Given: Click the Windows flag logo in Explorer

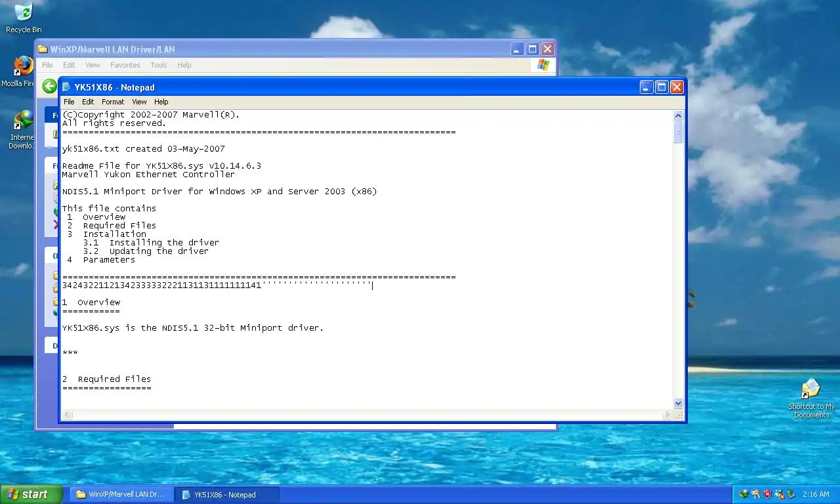Looking at the screenshot, I should pos(543,65).
